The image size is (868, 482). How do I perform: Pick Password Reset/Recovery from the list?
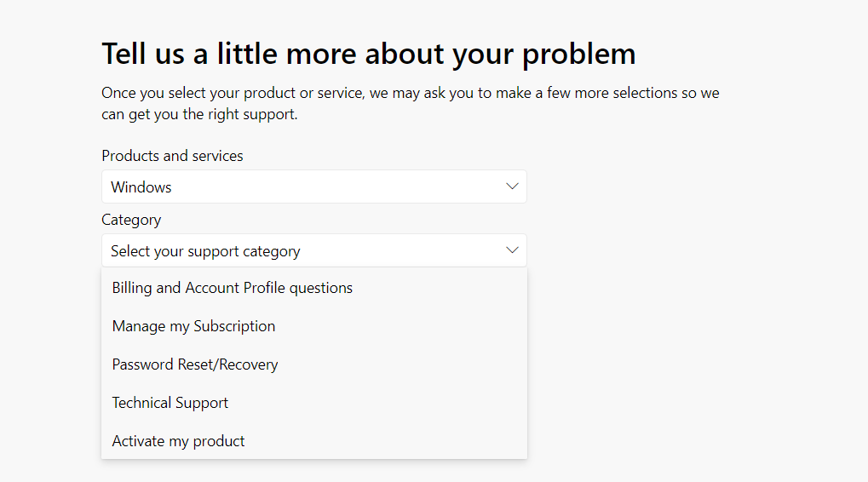pos(195,364)
